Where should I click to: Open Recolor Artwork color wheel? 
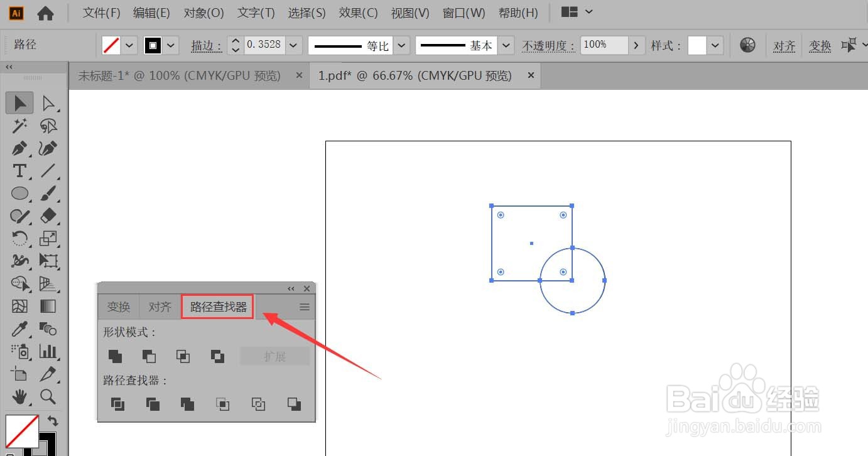click(747, 45)
